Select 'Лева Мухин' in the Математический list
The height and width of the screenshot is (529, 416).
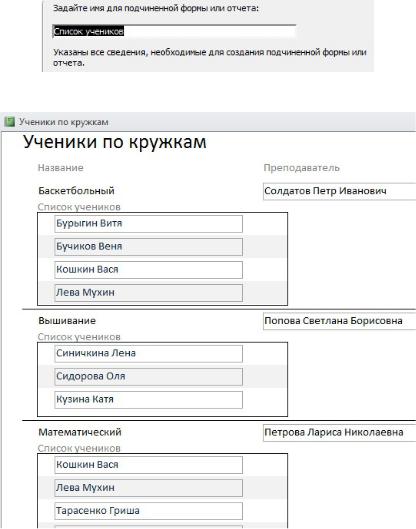tap(148, 488)
